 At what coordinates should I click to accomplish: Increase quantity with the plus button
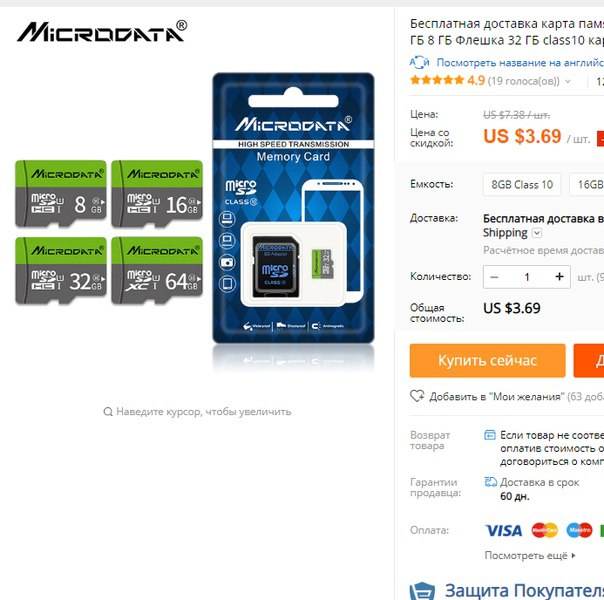(x=559, y=277)
